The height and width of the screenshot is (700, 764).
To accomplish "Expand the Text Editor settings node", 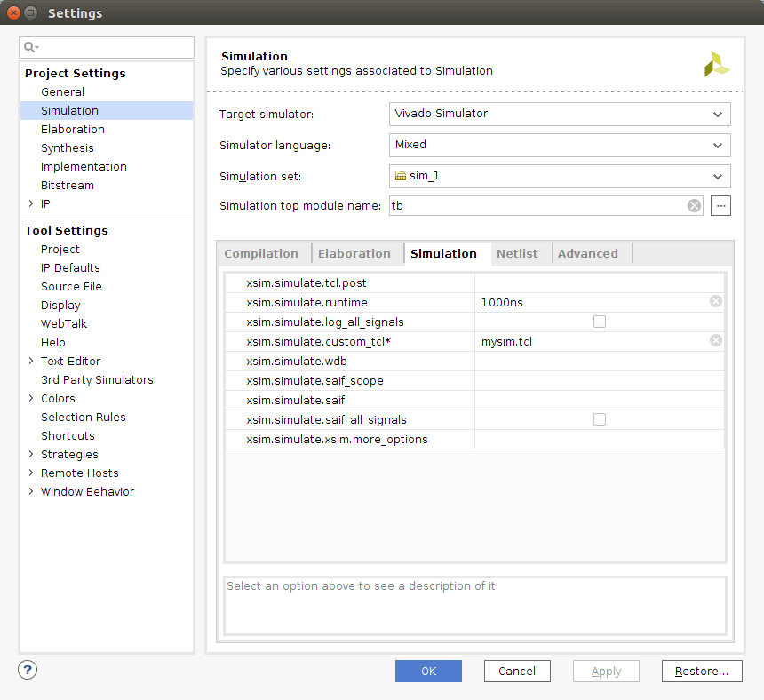I will point(31,361).
